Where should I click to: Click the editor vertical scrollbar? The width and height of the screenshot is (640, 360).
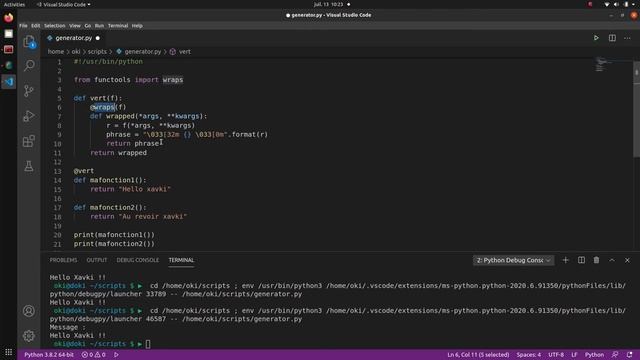pyautogui.click(x=636, y=108)
